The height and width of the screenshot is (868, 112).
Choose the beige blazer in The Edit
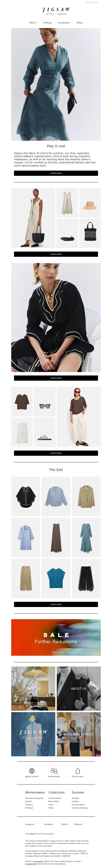pos(86,496)
